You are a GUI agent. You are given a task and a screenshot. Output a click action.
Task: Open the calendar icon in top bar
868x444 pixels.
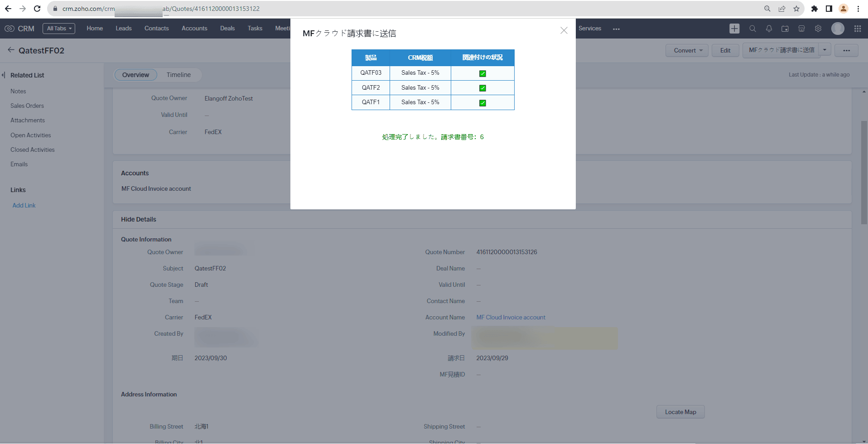coord(785,29)
